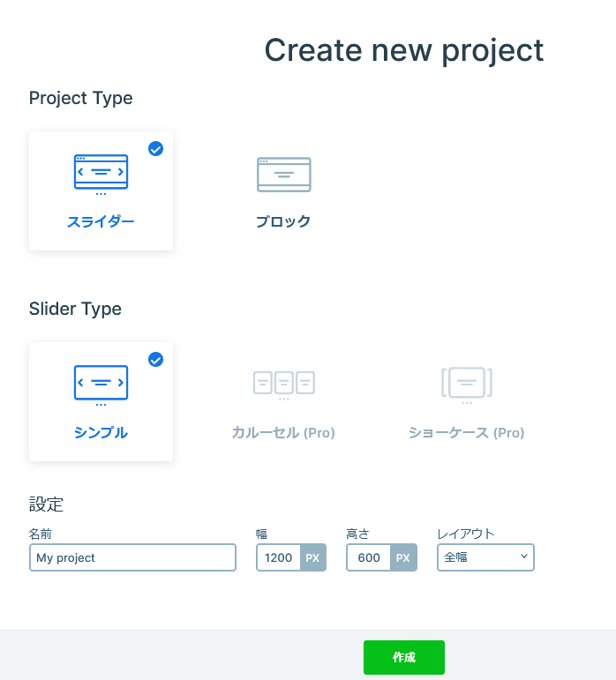Click the ショーケース (Pro) showcase icon
This screenshot has height=680, width=616.
(466, 384)
